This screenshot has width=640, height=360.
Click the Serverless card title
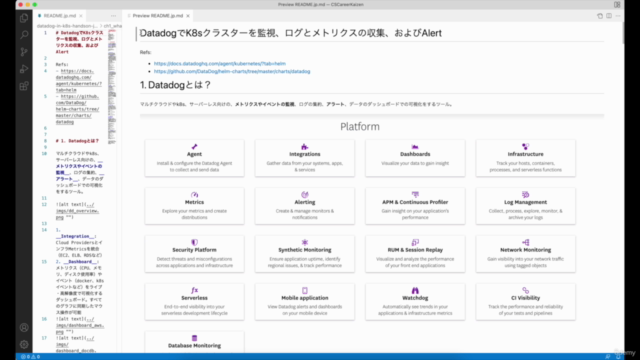pyautogui.click(x=194, y=298)
